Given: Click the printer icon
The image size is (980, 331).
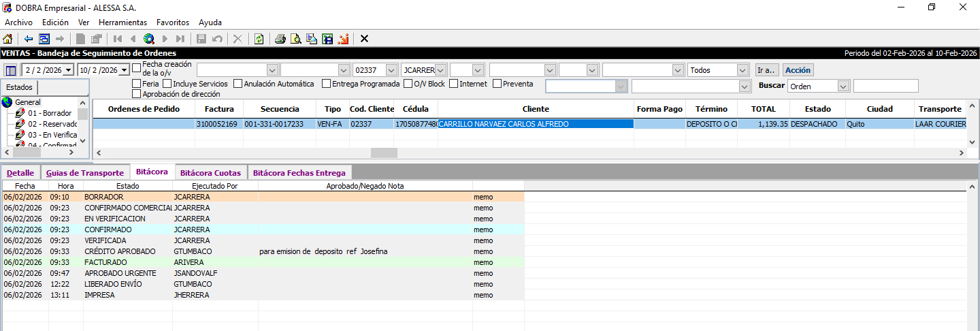Looking at the screenshot, I should [280, 39].
